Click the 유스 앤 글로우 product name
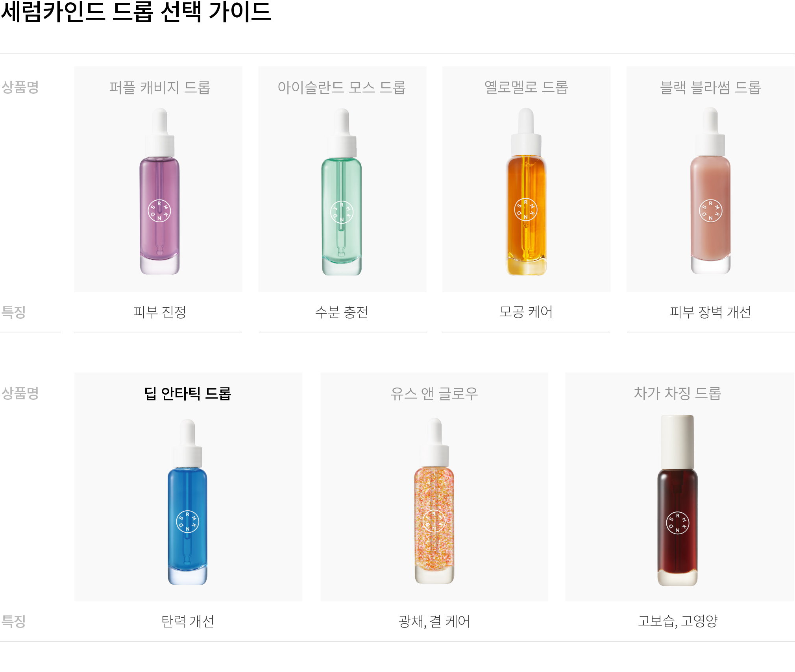Image resolution: width=795 pixels, height=672 pixels. [434, 393]
